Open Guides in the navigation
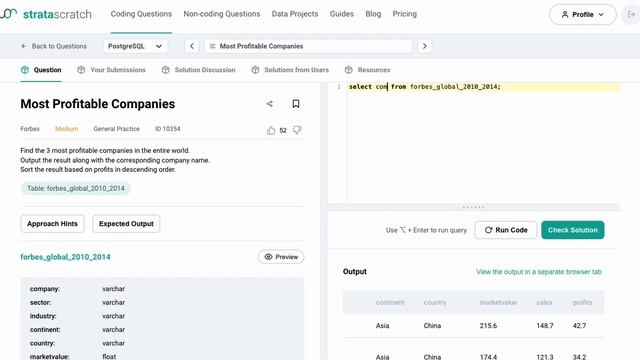 342,14
